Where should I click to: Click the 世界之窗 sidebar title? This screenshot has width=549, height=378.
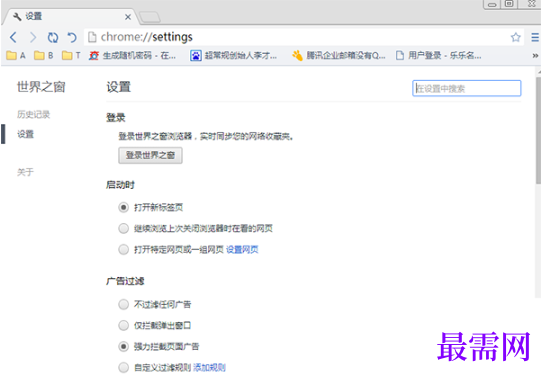click(41, 87)
